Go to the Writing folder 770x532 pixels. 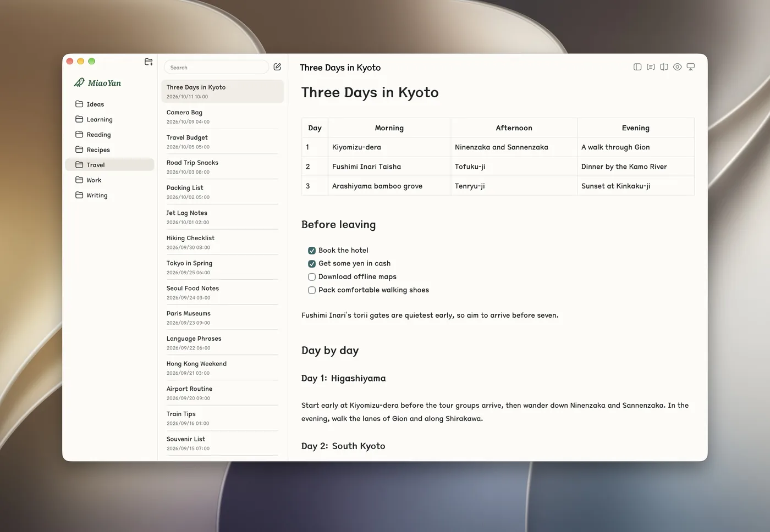click(109, 195)
